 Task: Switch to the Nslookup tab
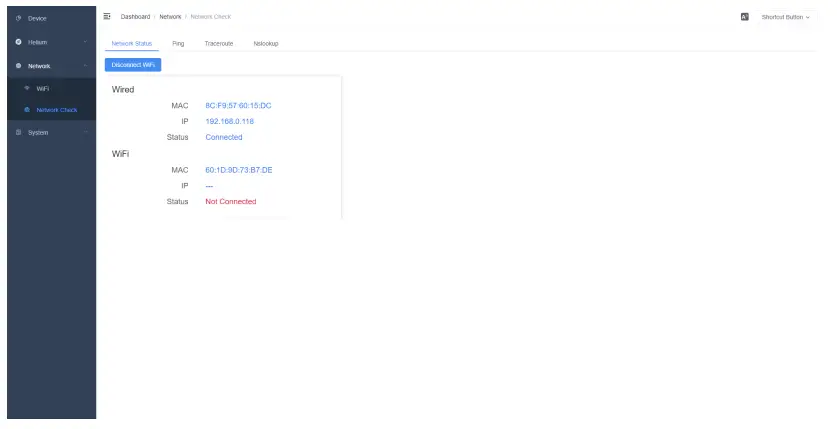tap(266, 43)
